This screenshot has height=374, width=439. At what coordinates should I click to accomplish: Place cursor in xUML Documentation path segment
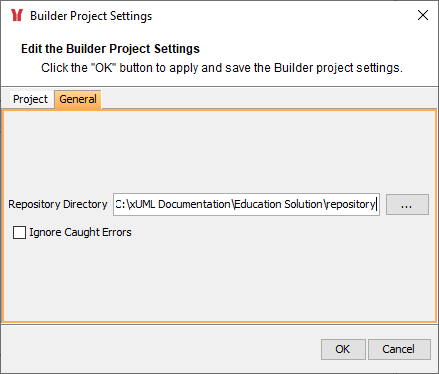click(180, 204)
